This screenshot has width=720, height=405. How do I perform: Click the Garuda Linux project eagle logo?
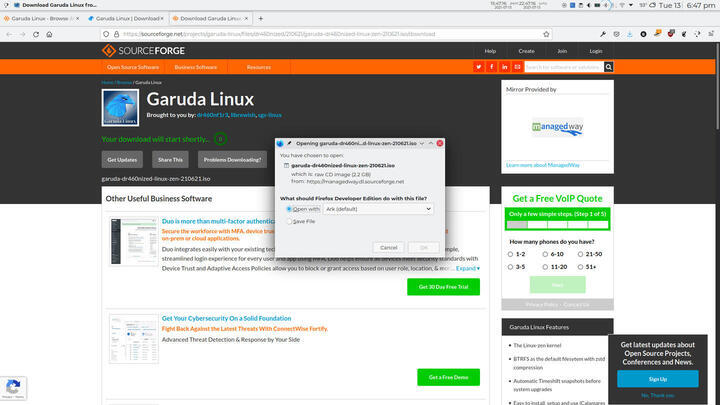tap(120, 107)
